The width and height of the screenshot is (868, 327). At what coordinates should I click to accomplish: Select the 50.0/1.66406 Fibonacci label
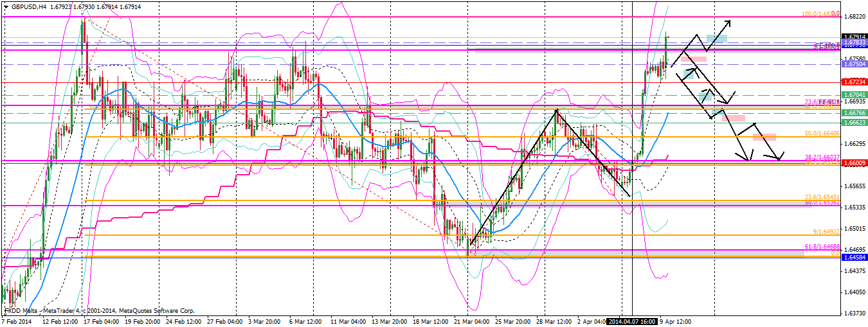(822, 134)
